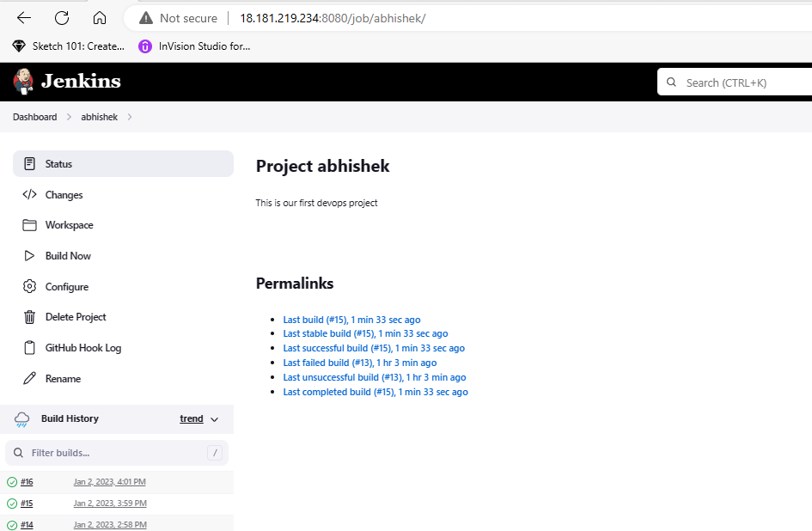Click the Changes code-brackets icon

click(x=29, y=195)
